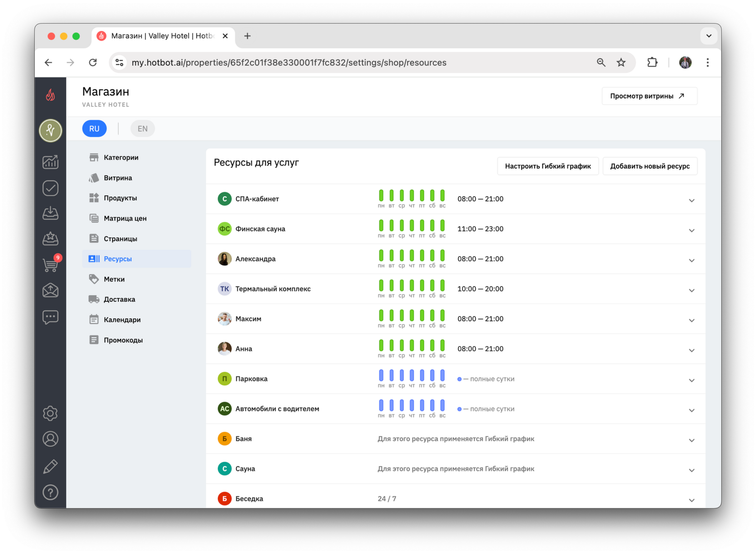Image resolution: width=756 pixels, height=554 pixels.
Task: Expand Парковка resource row chevron
Action: 692,380
